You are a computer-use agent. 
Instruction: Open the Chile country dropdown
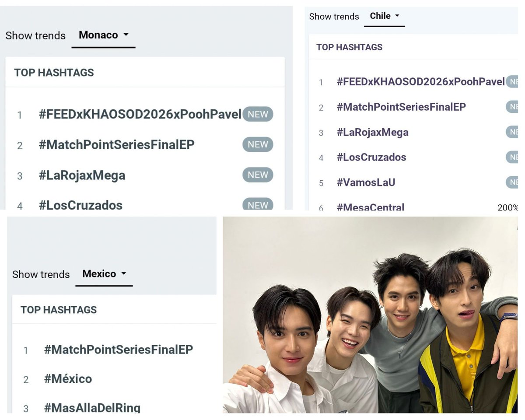click(385, 16)
